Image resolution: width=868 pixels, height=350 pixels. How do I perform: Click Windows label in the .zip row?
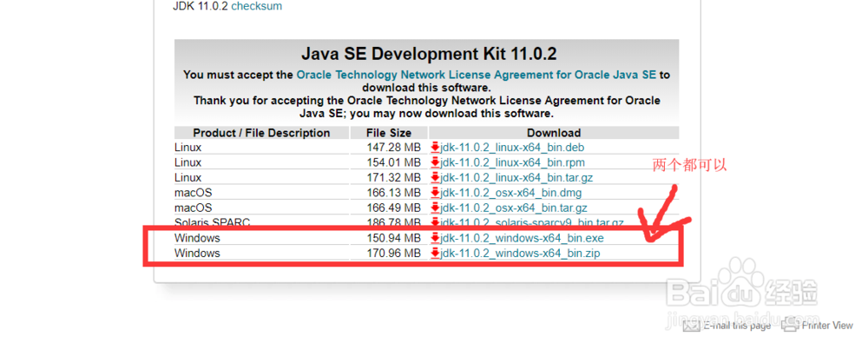pyautogui.click(x=197, y=253)
